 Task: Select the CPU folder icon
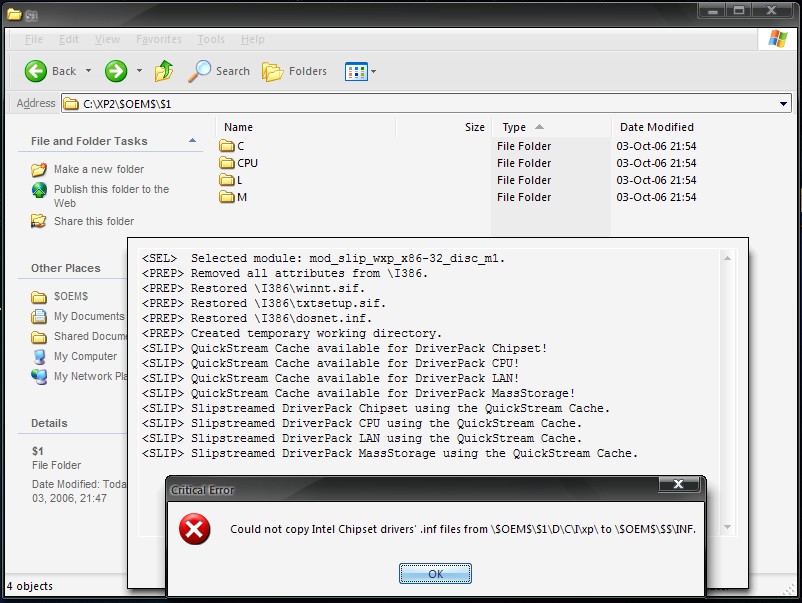tap(227, 163)
